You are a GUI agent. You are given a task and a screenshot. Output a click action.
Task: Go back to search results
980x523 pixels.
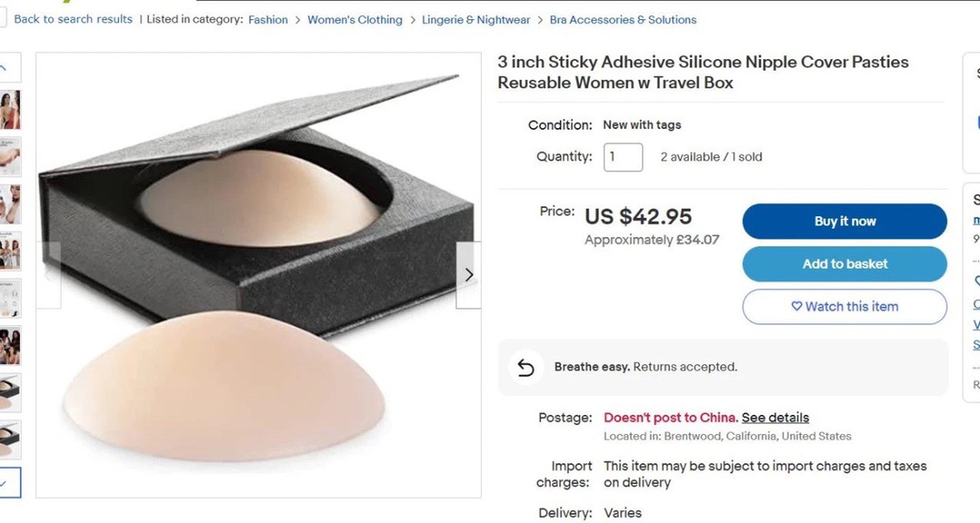(x=73, y=19)
